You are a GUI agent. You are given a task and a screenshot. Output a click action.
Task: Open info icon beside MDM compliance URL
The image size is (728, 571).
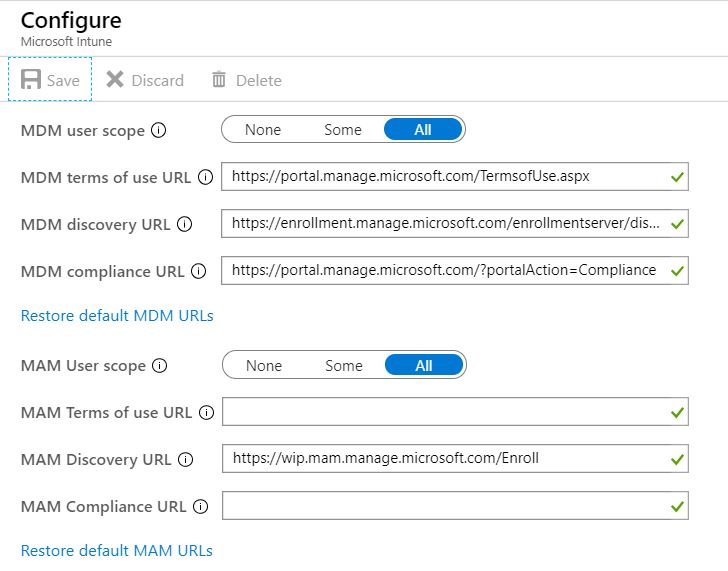point(198,271)
